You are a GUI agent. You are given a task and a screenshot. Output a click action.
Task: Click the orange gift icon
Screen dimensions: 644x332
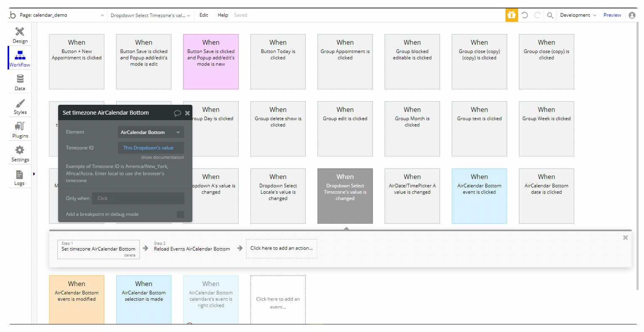click(x=511, y=15)
